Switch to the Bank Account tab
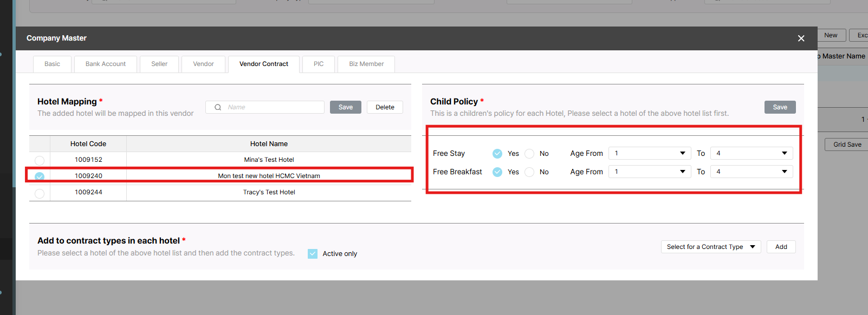 click(106, 64)
